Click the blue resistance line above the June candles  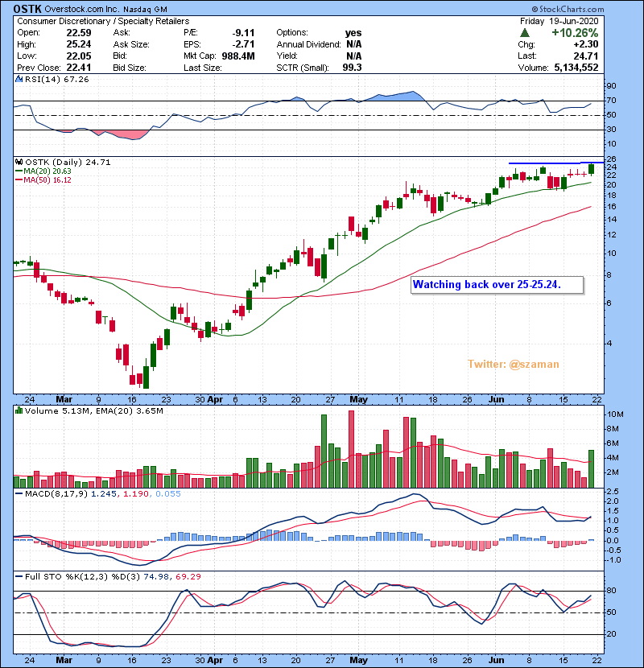tap(556, 163)
